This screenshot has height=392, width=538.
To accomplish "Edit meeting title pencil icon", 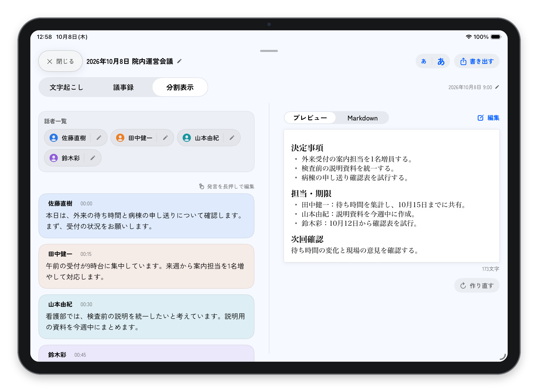I will 180,61.
